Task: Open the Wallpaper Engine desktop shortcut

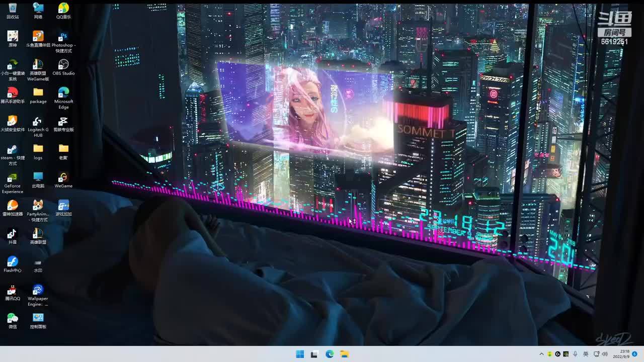Action: [38, 295]
